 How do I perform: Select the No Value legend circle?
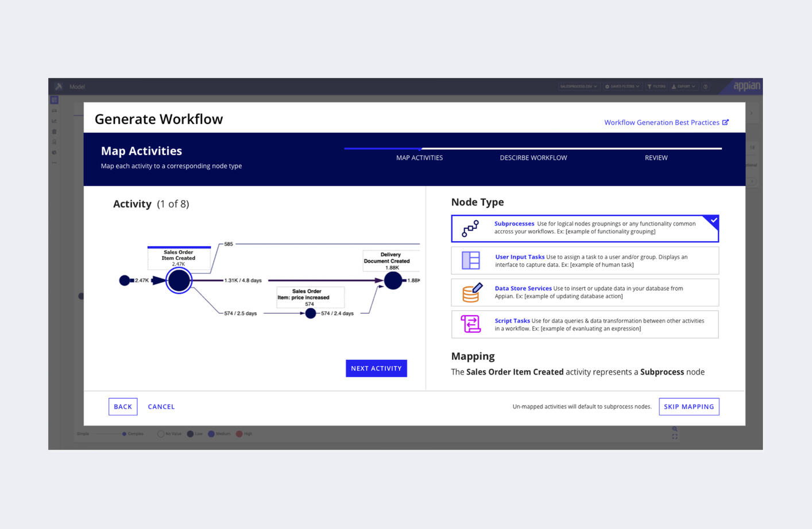[x=161, y=434]
